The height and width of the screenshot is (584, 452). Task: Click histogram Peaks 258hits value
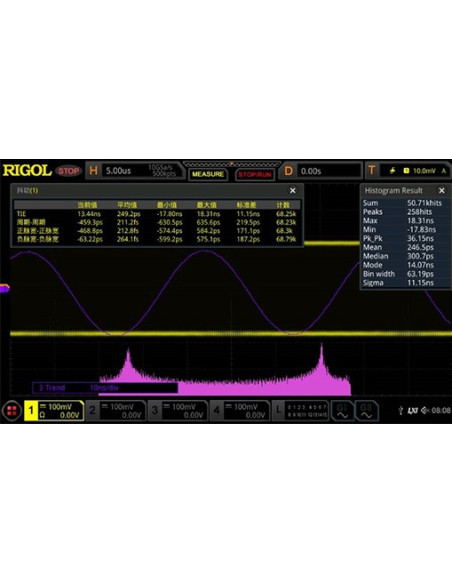(x=420, y=212)
